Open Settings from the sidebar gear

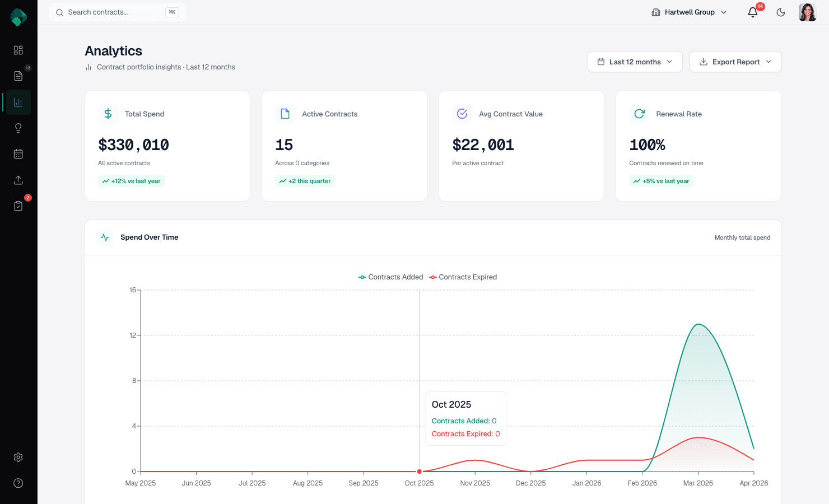coord(18,457)
